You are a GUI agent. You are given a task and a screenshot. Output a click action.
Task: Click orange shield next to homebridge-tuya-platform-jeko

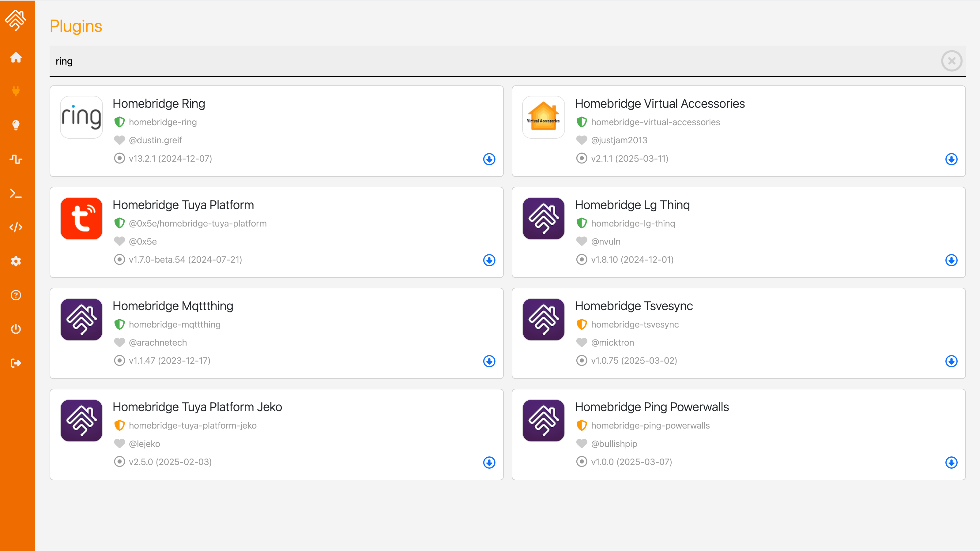coord(119,425)
